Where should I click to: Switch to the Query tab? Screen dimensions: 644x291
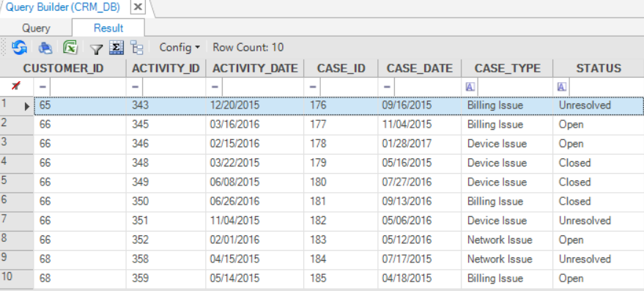[36, 28]
